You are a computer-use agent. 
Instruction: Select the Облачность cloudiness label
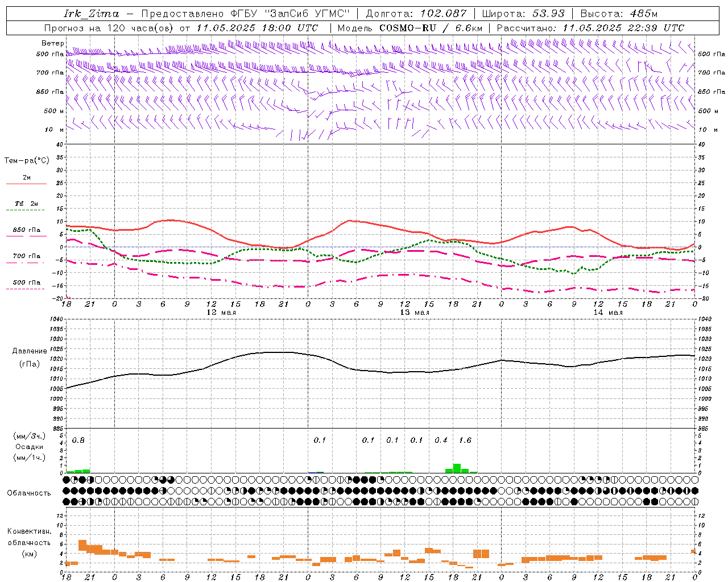coord(29,493)
